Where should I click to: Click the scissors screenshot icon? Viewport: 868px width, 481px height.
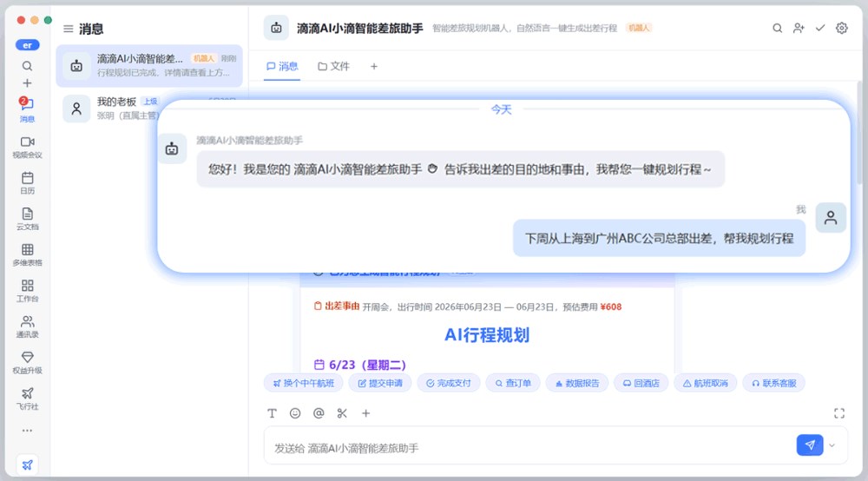pyautogui.click(x=342, y=413)
